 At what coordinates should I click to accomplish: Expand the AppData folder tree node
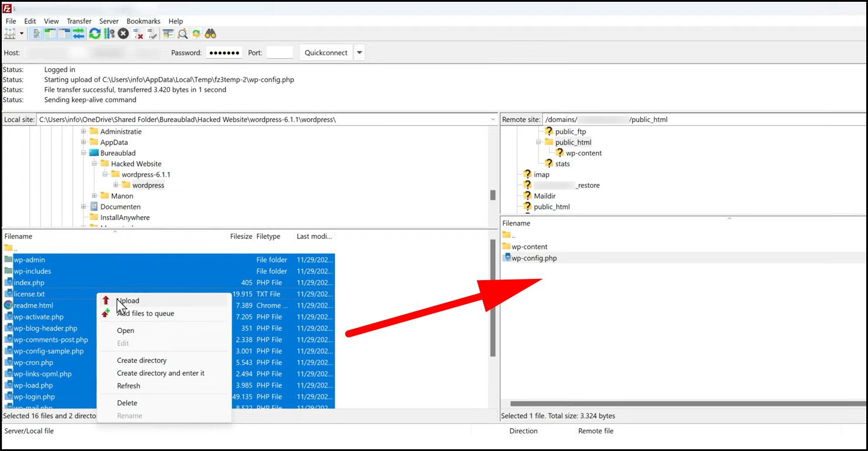click(84, 142)
